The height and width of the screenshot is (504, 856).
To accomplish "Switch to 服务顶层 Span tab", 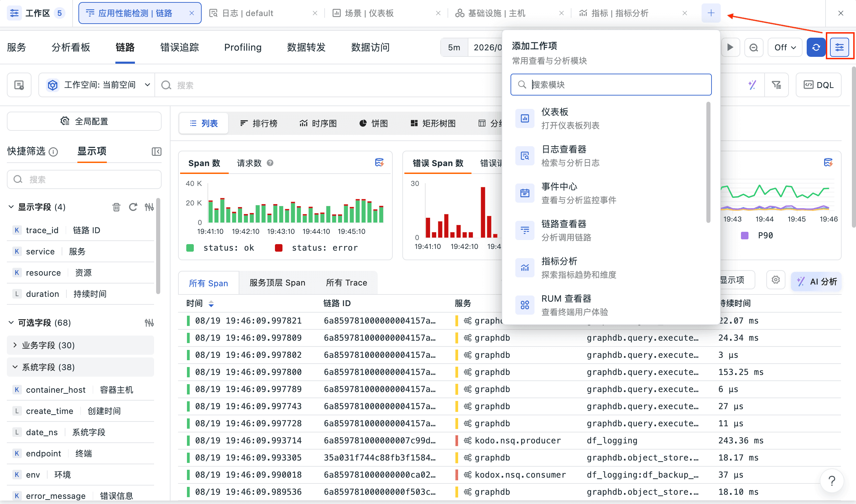I will [277, 282].
